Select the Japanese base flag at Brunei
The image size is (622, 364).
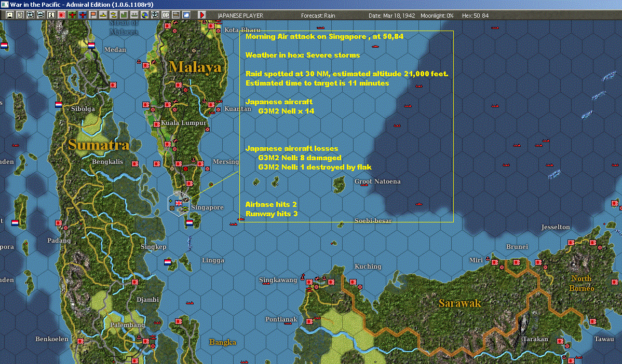[517, 262]
